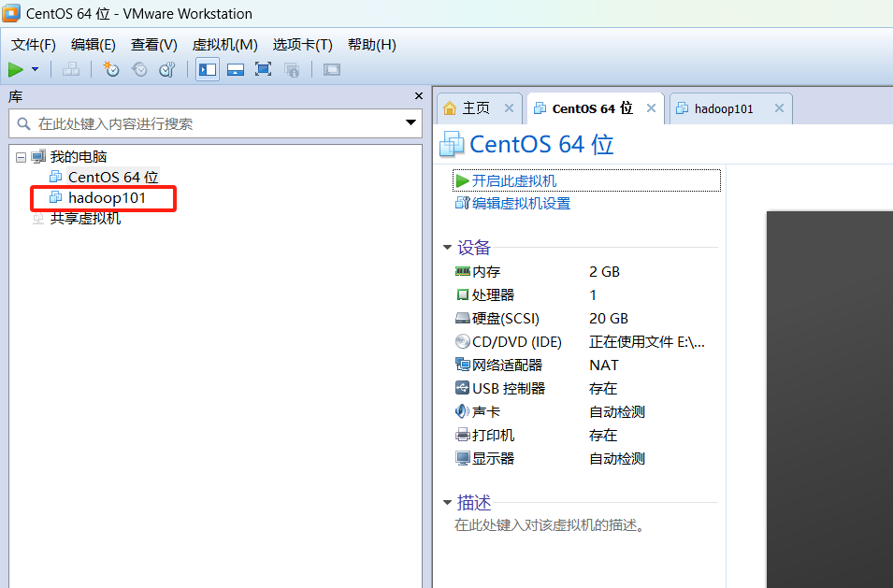Click the 正在使用文件 E:\... value
Viewport: 893px width, 588px height.
647,342
